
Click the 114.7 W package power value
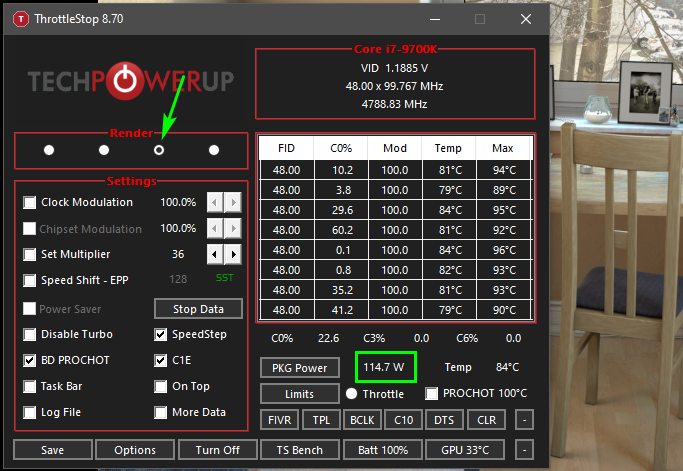tap(386, 367)
